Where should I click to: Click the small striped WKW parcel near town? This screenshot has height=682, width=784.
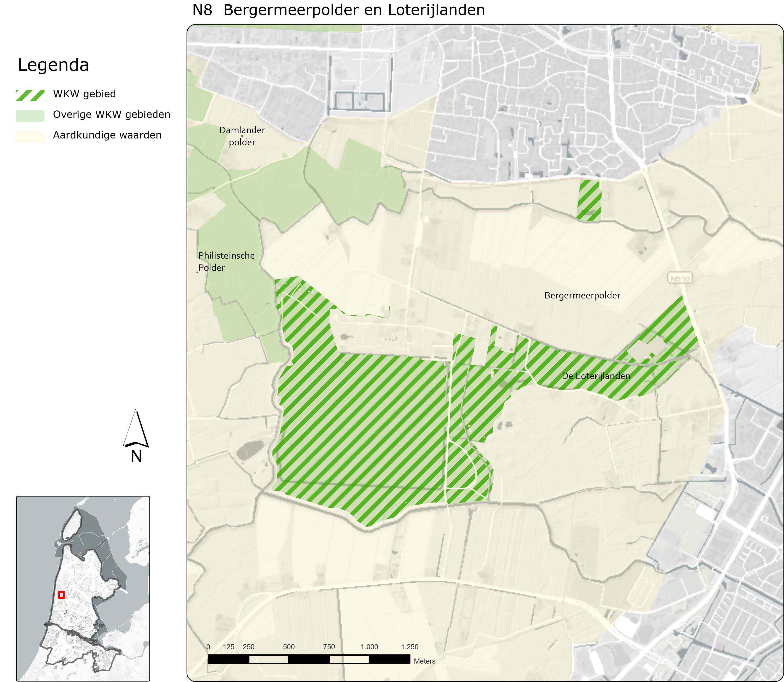coord(589,201)
